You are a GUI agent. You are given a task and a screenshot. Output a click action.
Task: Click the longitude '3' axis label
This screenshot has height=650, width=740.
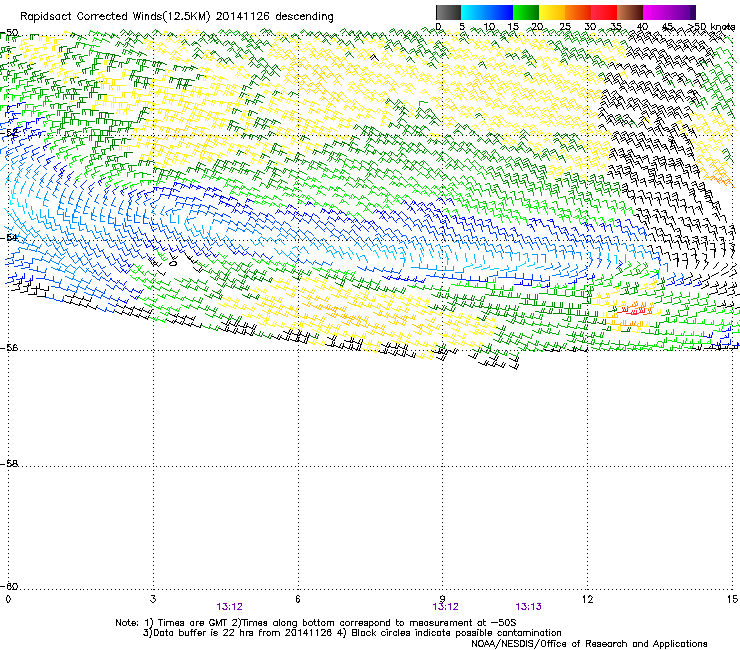(153, 599)
